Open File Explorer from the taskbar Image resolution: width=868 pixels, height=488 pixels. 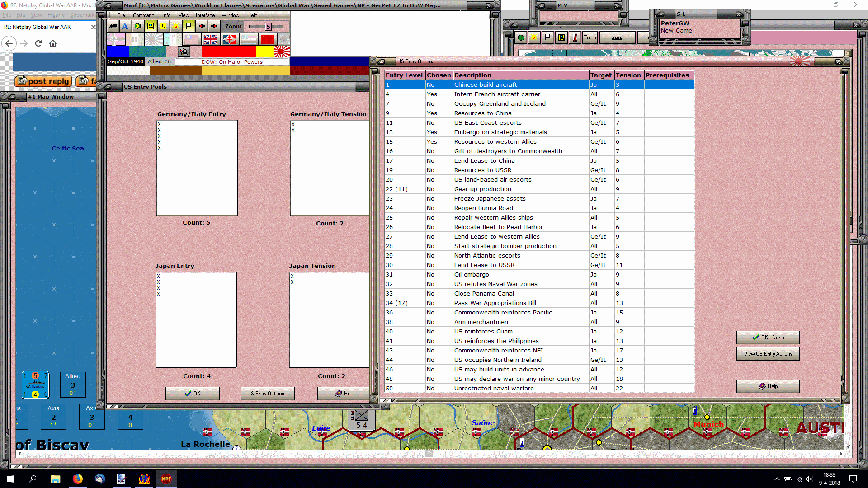[x=55, y=479]
